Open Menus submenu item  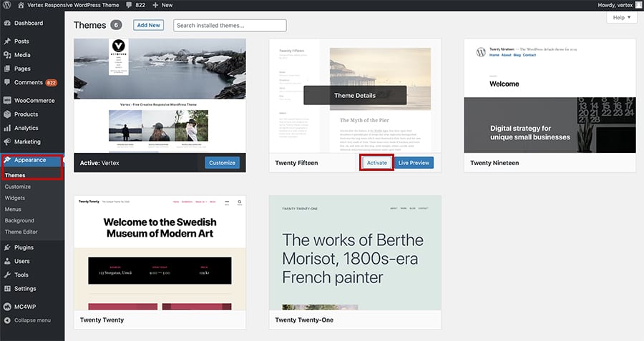(13, 209)
